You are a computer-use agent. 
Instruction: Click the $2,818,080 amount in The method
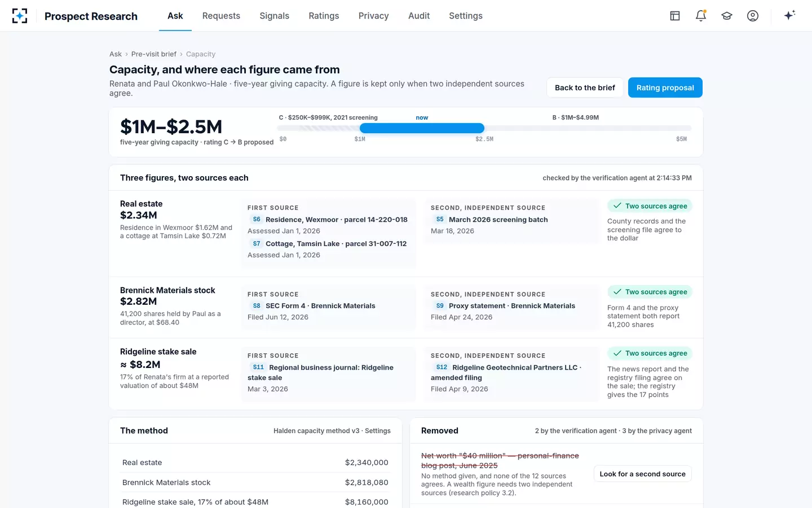point(367,483)
